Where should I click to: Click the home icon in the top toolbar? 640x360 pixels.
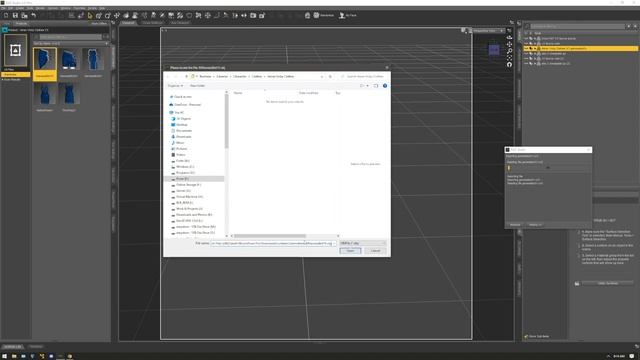tap(307, 16)
